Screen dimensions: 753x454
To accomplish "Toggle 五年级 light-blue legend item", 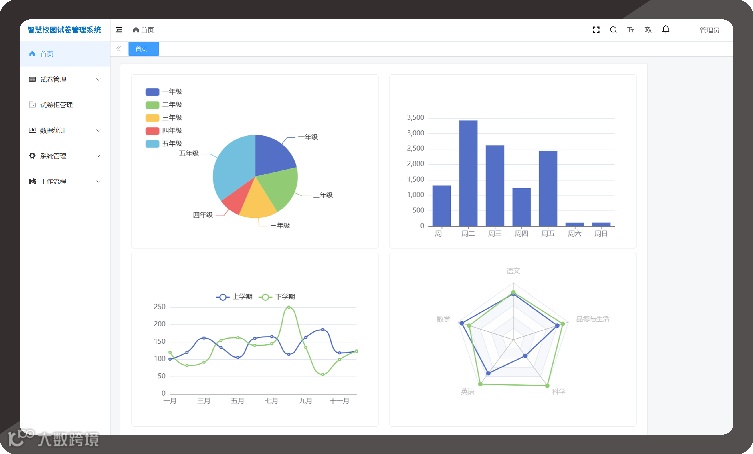I will 164,144.
